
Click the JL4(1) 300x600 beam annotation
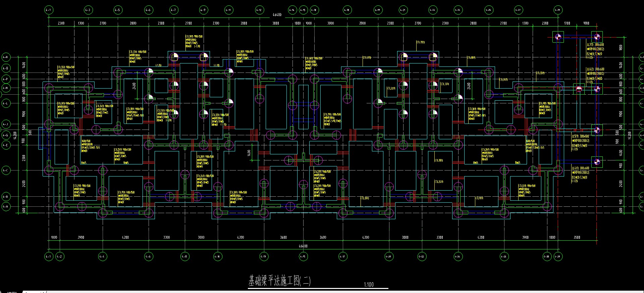tap(581, 168)
